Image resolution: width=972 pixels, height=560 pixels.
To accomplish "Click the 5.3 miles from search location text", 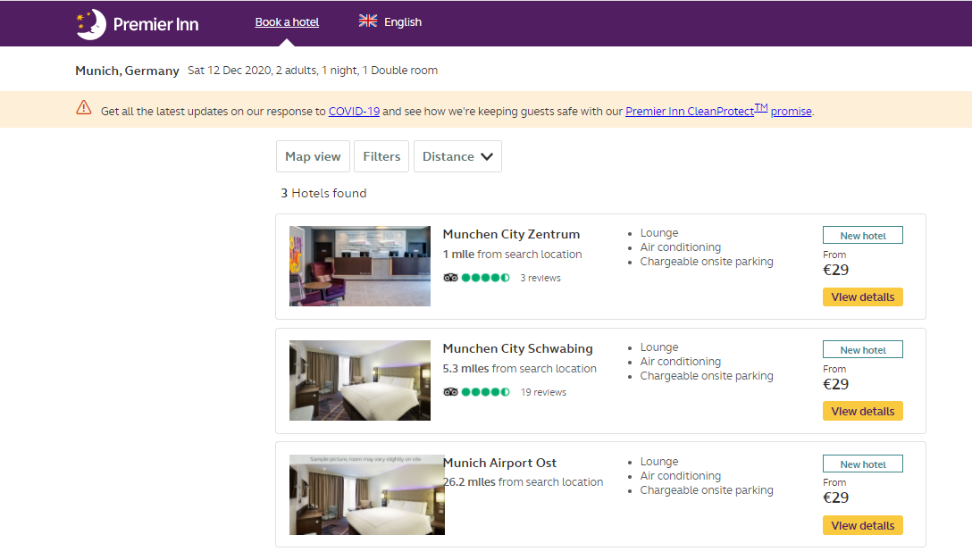I will pos(519,369).
